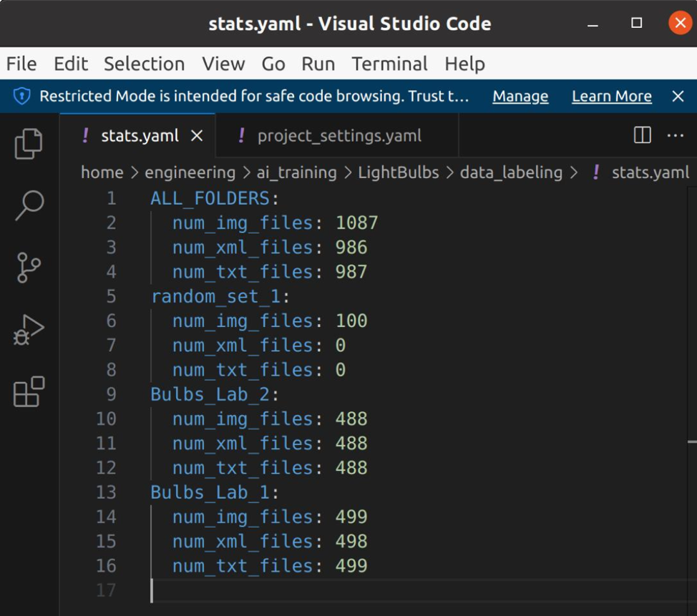Switch to the project_settings.yaml tab
The height and width of the screenshot is (616, 697).
coord(338,136)
